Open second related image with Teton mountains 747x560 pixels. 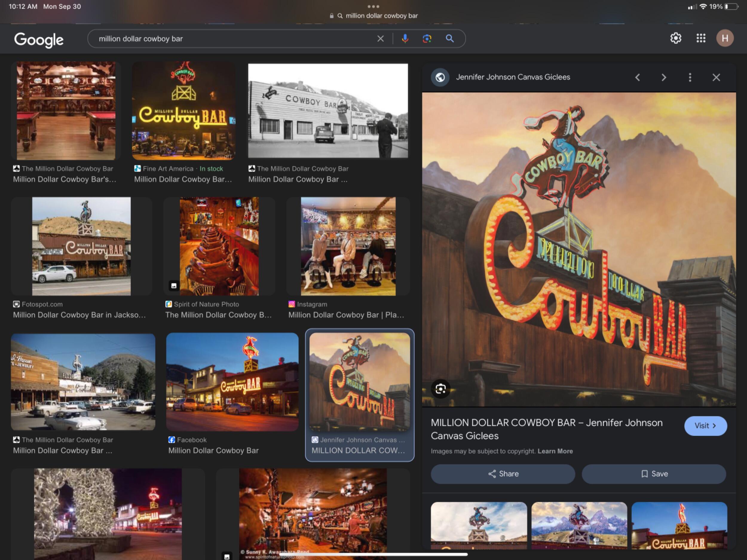tap(579, 526)
